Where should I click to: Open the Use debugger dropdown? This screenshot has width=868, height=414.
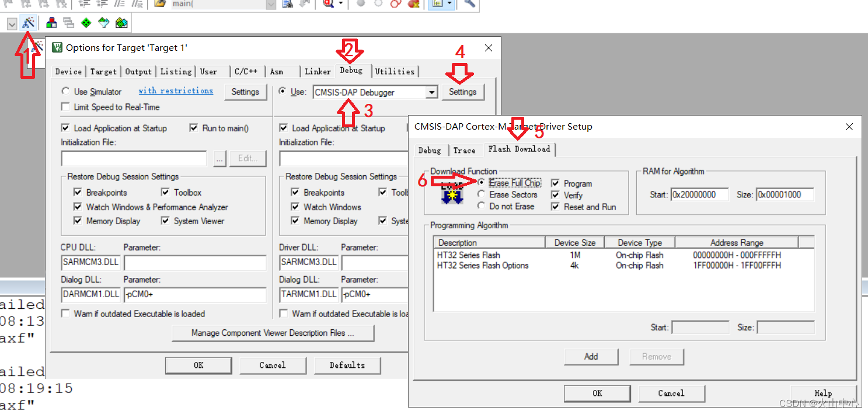point(431,92)
